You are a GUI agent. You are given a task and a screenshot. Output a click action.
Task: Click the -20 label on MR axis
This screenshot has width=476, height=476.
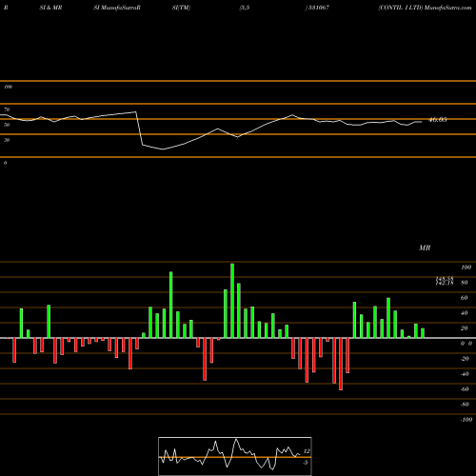point(465,359)
